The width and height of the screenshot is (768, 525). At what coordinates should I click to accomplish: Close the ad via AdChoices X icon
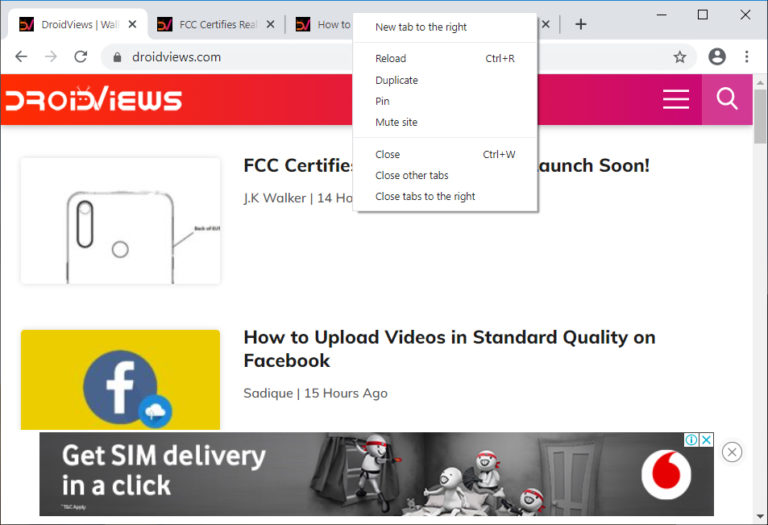point(706,440)
